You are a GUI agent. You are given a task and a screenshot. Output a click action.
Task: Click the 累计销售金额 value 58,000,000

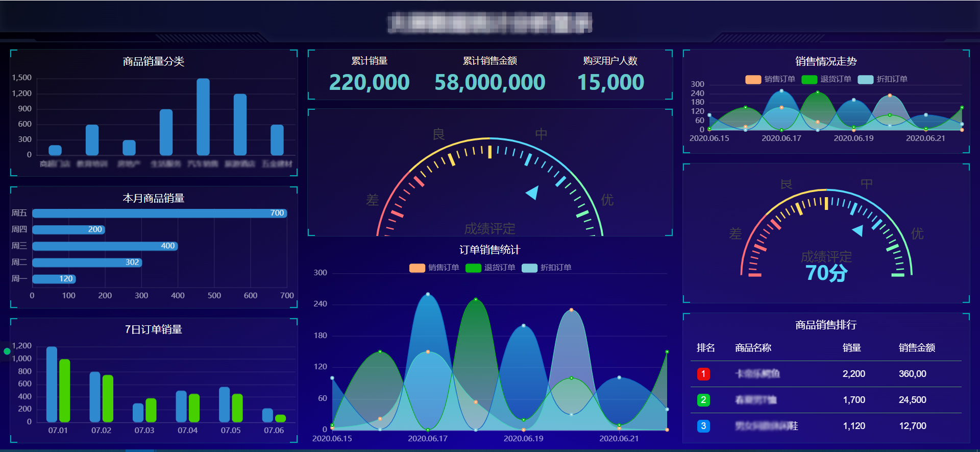pos(490,82)
